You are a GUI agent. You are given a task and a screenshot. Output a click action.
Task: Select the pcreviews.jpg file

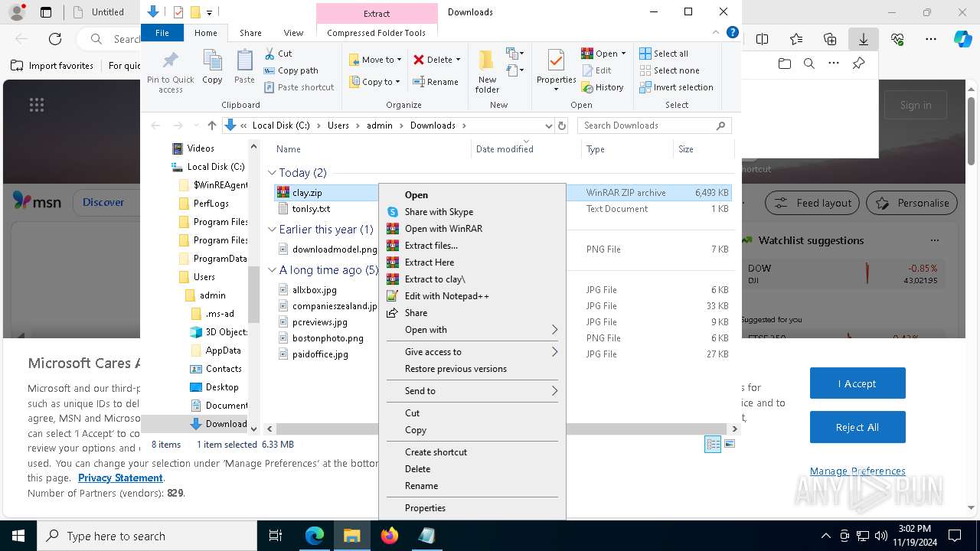tap(319, 322)
